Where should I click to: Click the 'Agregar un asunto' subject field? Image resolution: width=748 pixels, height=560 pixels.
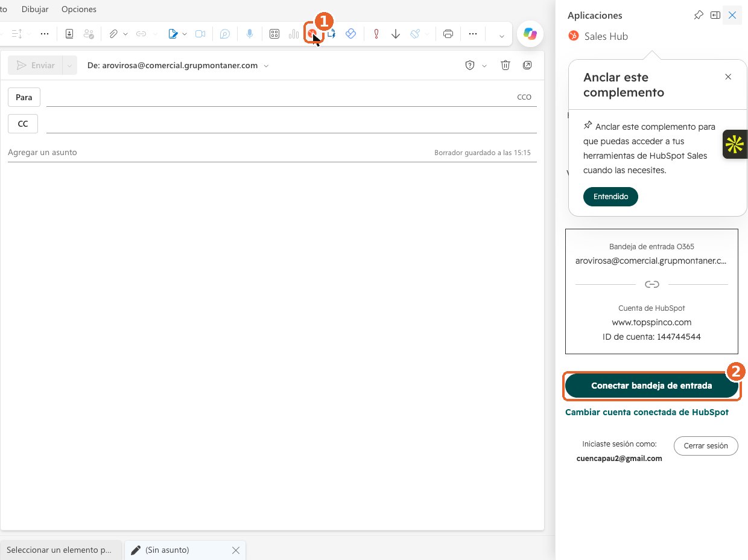[217, 153]
